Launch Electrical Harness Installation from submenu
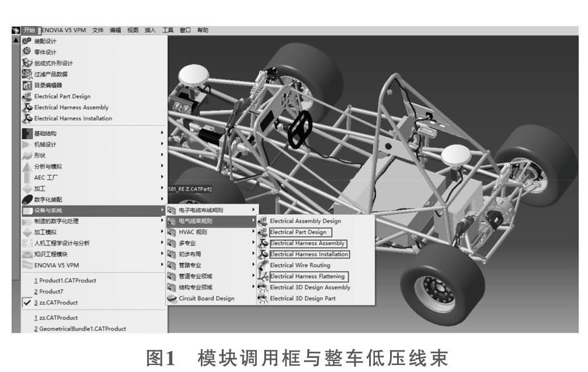Image resolution: width=588 pixels, height=372 pixels. click(x=309, y=254)
